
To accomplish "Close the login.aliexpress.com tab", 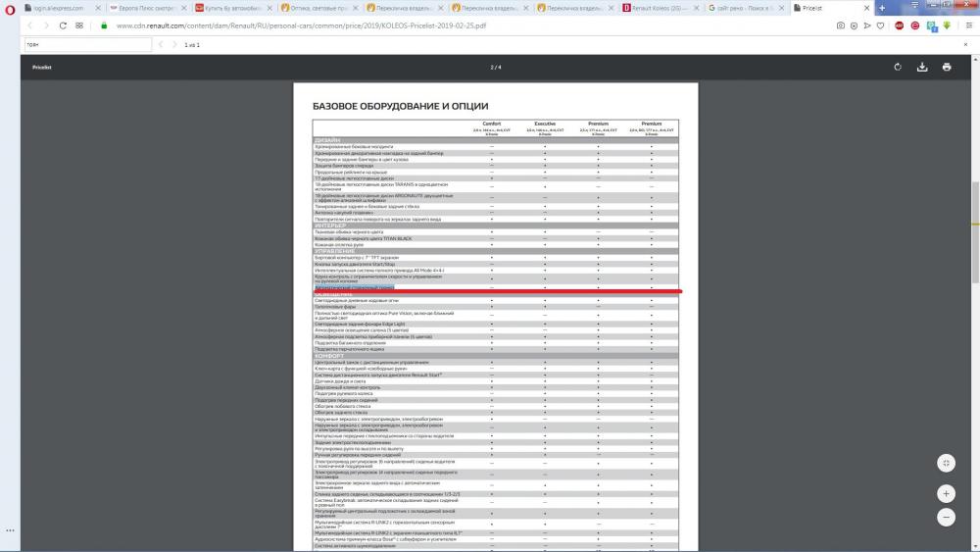I will click(x=98, y=8).
